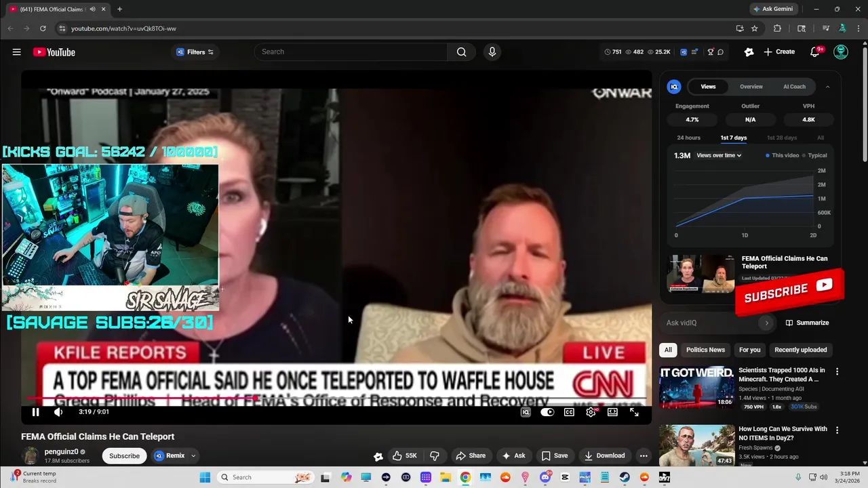Screen dimensions: 868x488
Task: Select the 24 hours range tab
Action: click(688, 138)
